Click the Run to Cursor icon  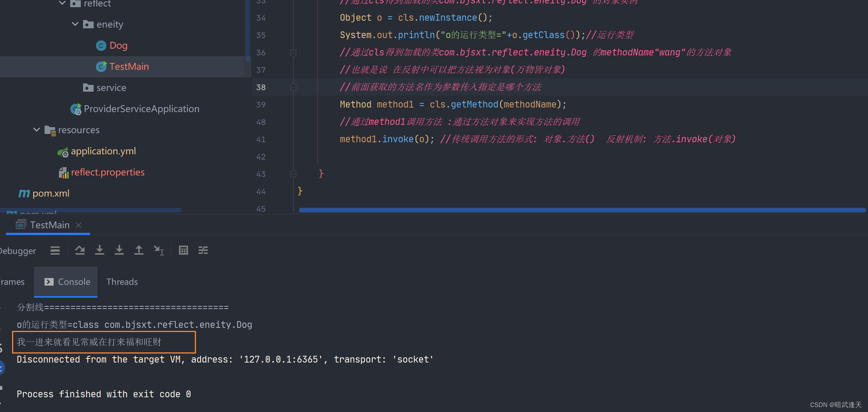159,250
